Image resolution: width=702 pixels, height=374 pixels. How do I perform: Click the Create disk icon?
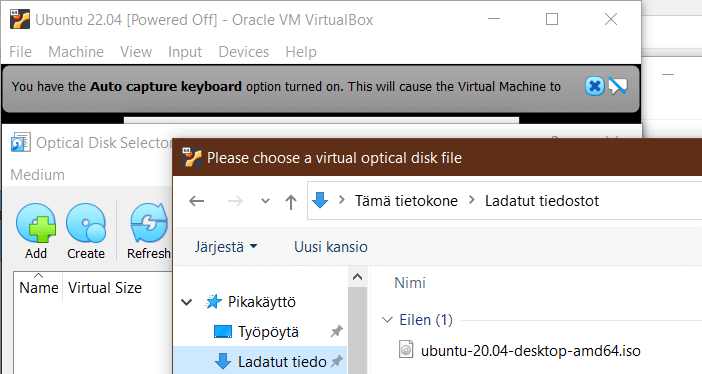pos(86,224)
